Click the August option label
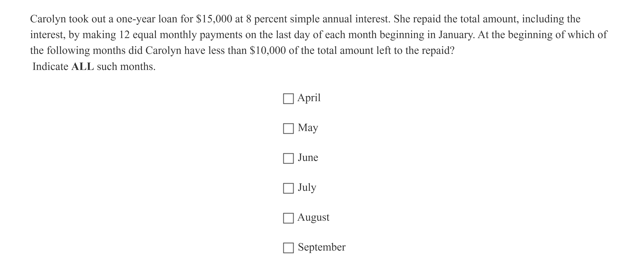Screen dimensions: 644x265 coord(313,217)
